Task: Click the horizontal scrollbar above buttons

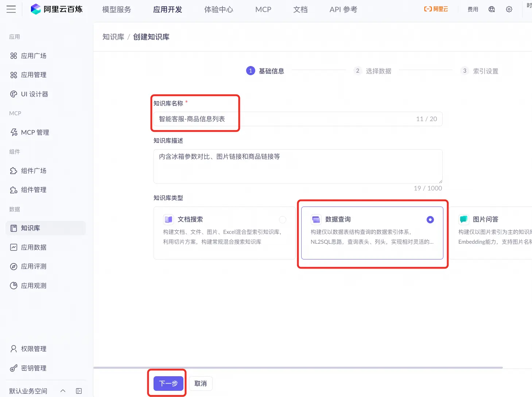Action: (x=298, y=367)
